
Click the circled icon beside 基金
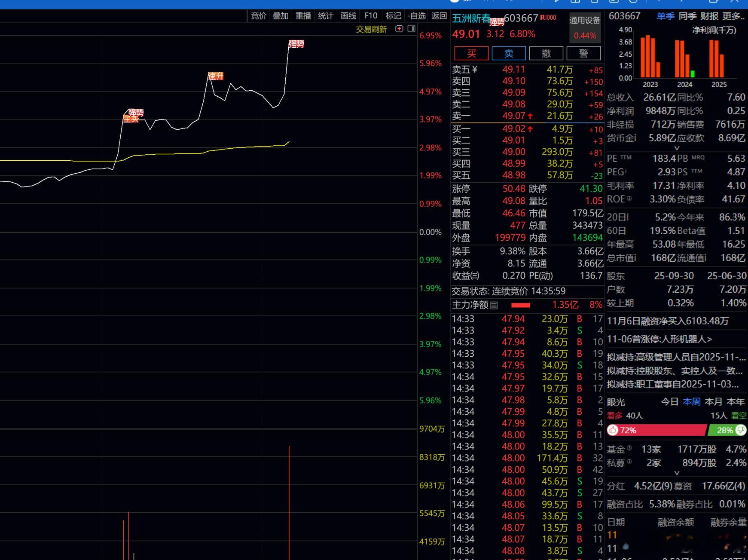[629, 448]
